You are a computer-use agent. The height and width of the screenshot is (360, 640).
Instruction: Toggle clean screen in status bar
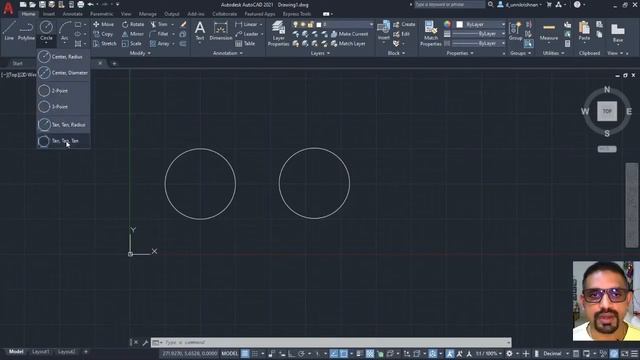tap(624, 353)
